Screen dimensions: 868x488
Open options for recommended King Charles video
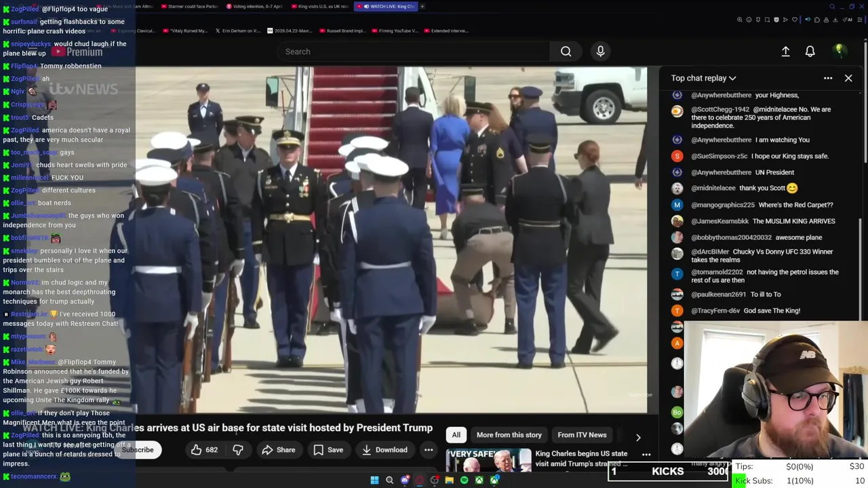click(646, 455)
